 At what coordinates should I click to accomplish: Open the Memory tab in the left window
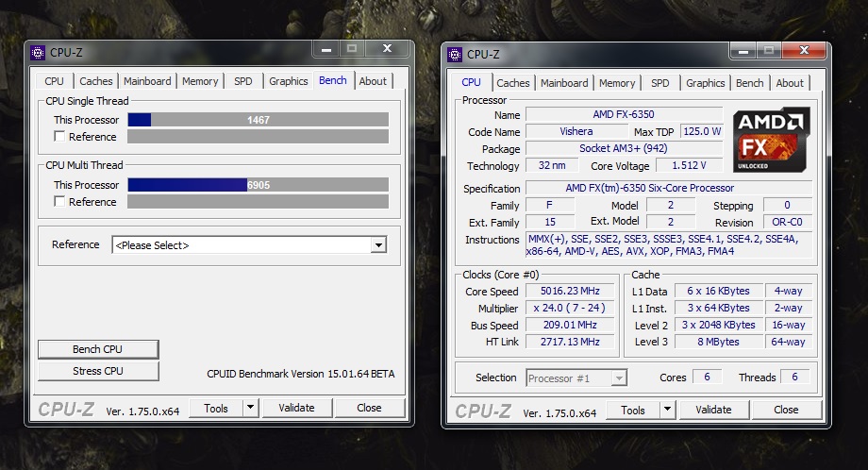[200, 81]
